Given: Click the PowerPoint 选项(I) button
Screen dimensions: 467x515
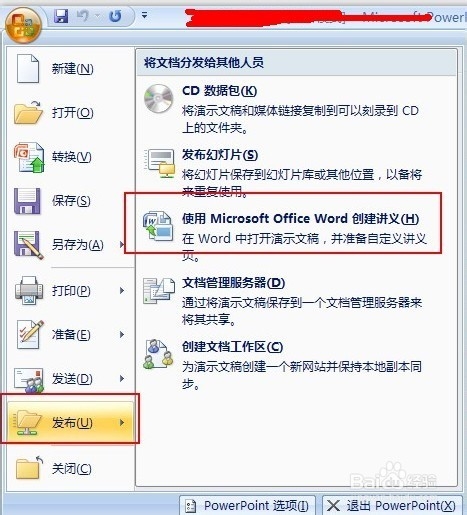Looking at the screenshot, I should click(247, 506).
